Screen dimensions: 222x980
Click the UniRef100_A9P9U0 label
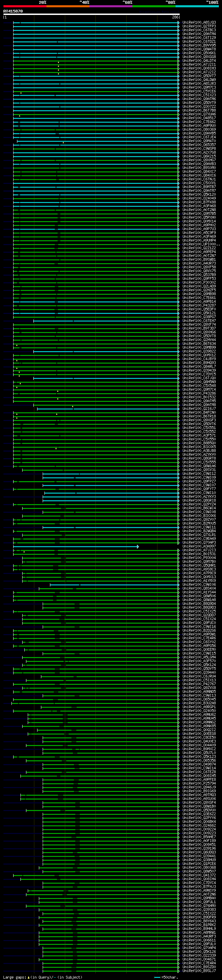point(199,126)
